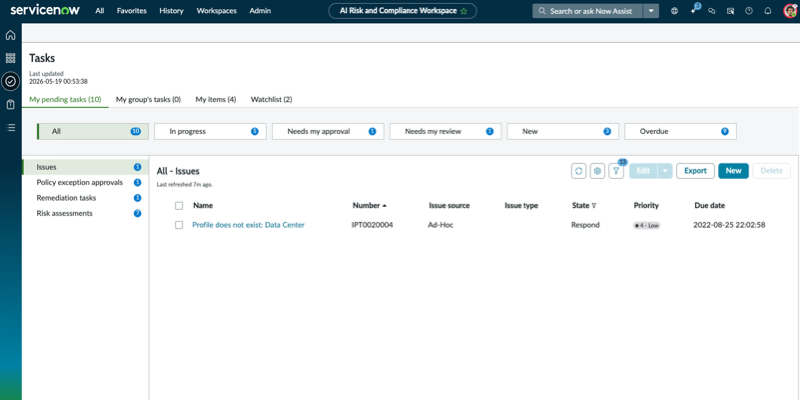
Task: Open the Favorites menu
Action: point(132,11)
